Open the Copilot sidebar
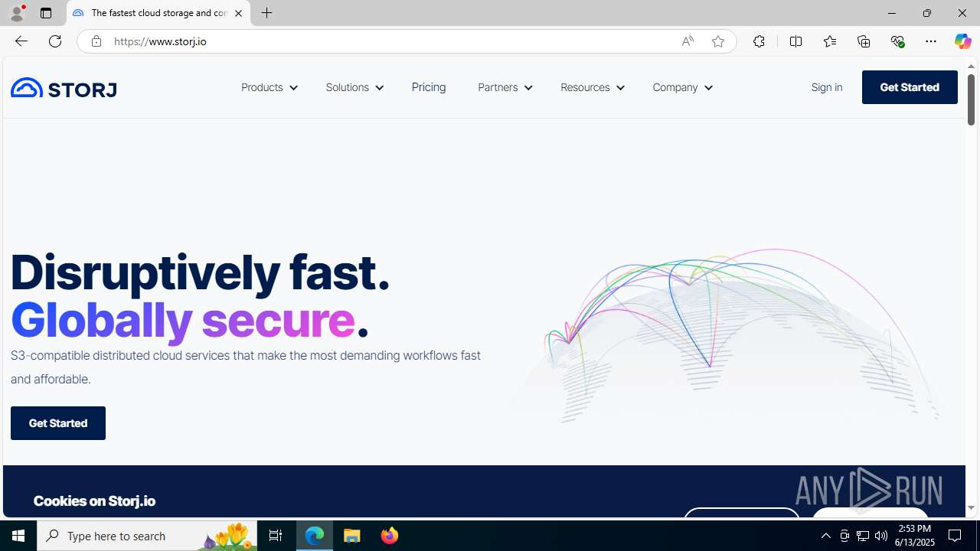 tap(962, 41)
